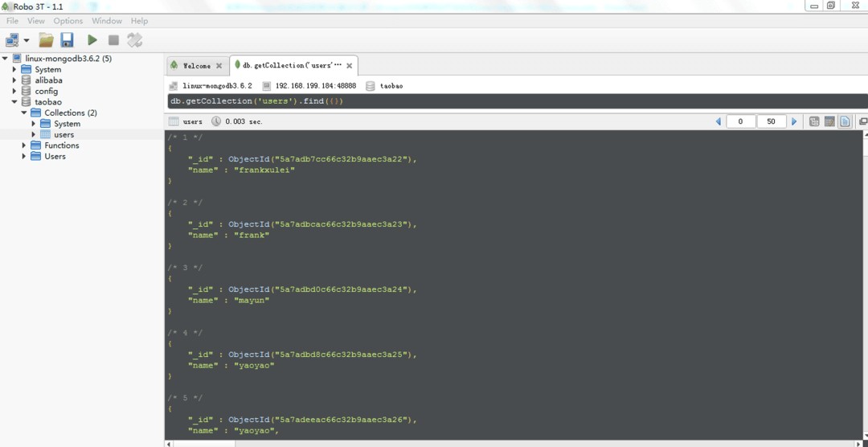Open the Options menu

[68, 21]
